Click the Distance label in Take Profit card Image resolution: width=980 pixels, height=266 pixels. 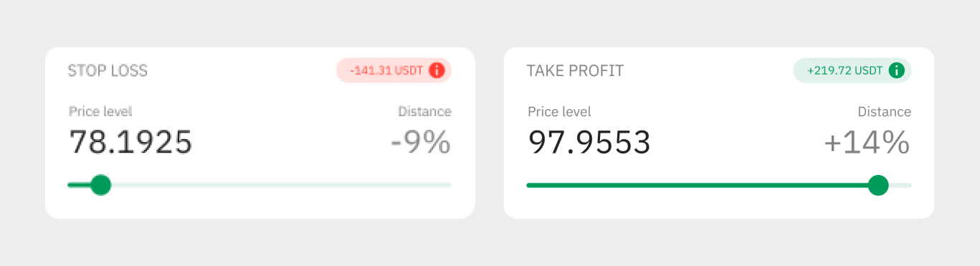(885, 111)
